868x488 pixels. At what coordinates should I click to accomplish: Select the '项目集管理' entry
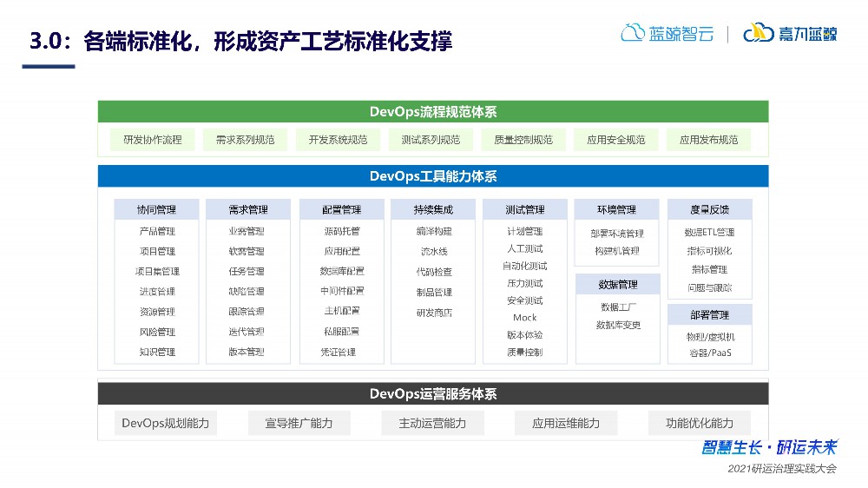click(157, 272)
